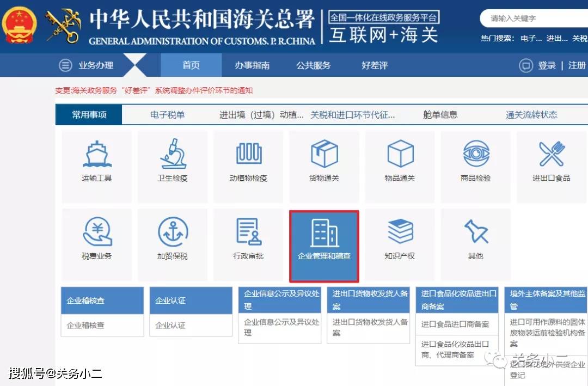Select the 进出口食品 fork and knife icon
The image size is (588, 386).
tap(552, 154)
